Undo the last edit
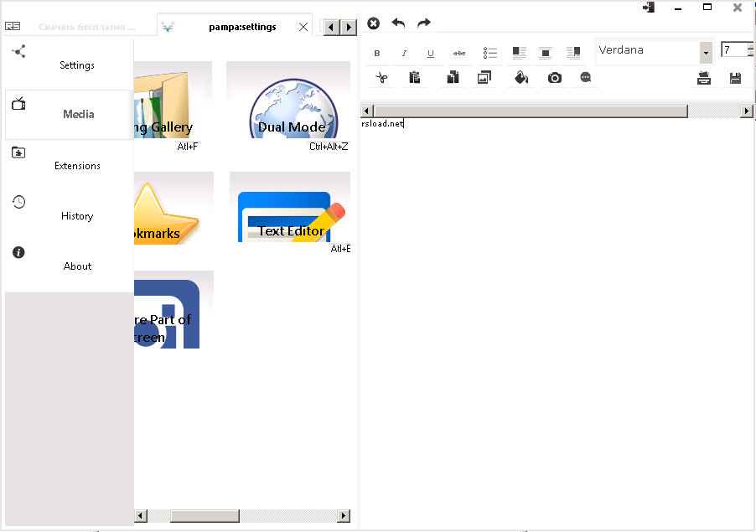 [398, 23]
